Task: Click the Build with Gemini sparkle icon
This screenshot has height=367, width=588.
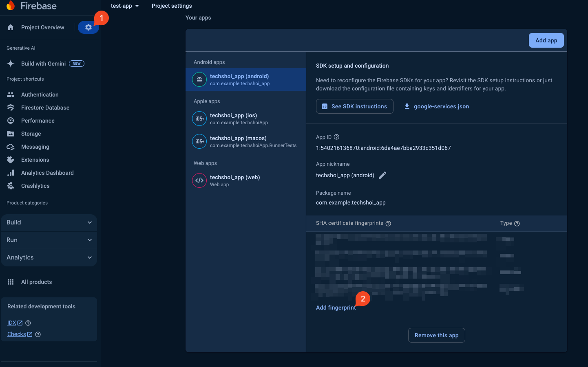Action: [x=11, y=64]
